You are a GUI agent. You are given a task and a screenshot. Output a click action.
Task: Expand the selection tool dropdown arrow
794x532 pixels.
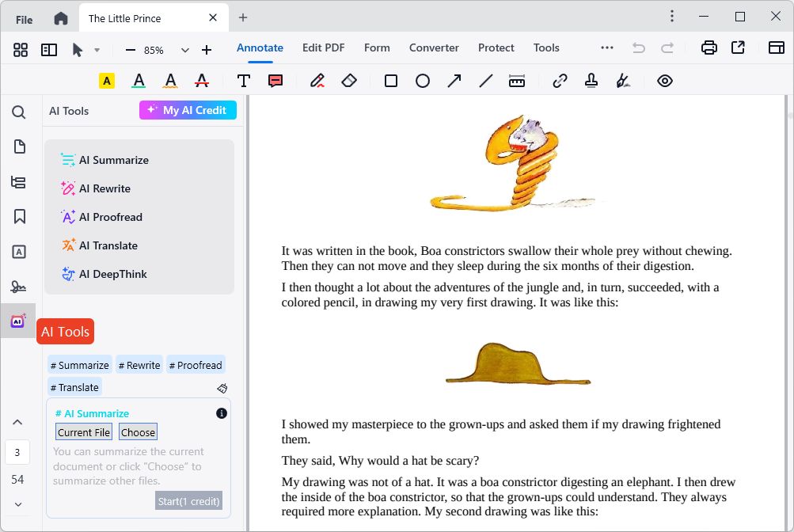click(98, 48)
